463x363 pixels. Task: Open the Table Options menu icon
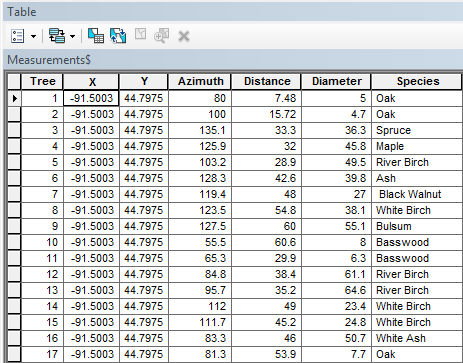17,36
